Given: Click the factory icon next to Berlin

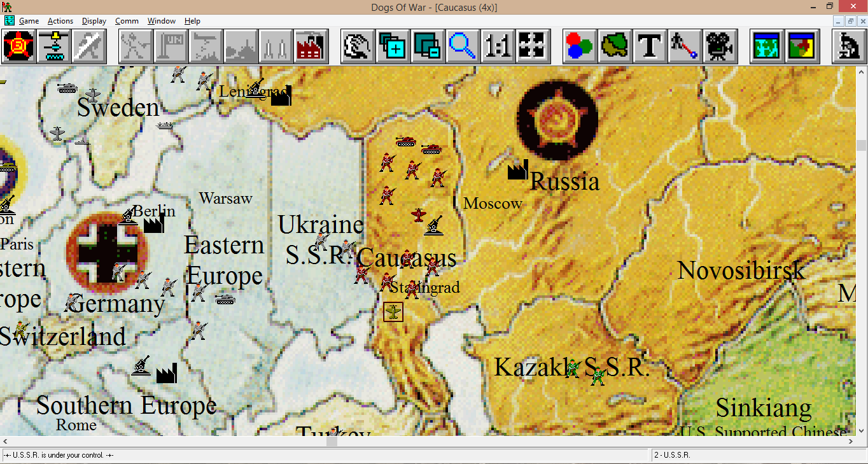Looking at the screenshot, I should [153, 223].
